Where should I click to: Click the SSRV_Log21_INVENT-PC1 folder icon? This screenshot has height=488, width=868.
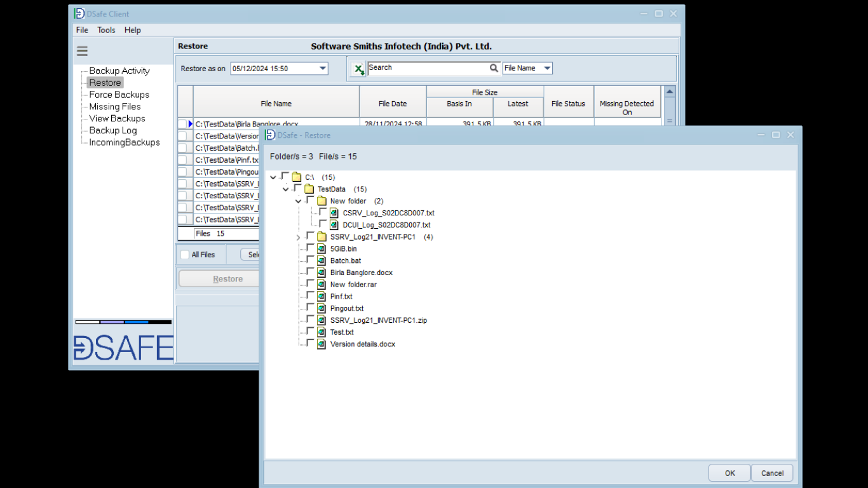[322, 237]
